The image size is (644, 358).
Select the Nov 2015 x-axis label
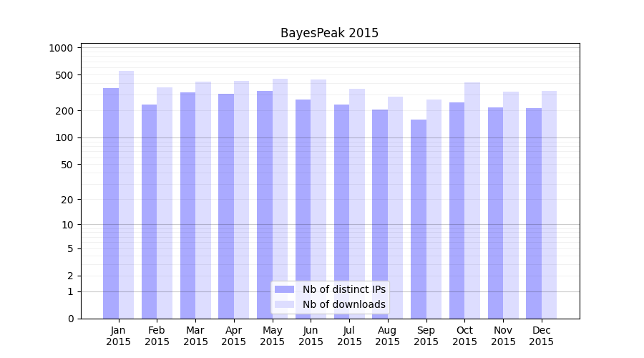tap(503, 336)
